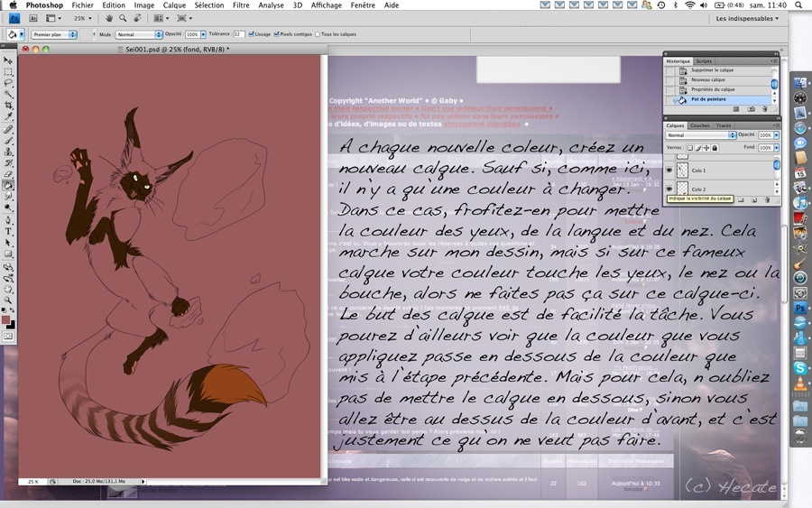The width and height of the screenshot is (812, 508).
Task: Select the Rectangular Marquee tool
Action: pos(8,72)
